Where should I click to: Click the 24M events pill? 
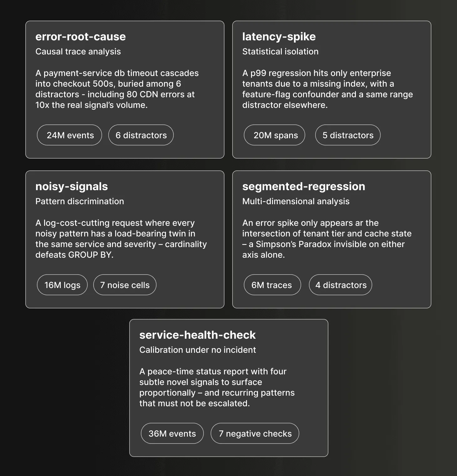pyautogui.click(x=69, y=135)
